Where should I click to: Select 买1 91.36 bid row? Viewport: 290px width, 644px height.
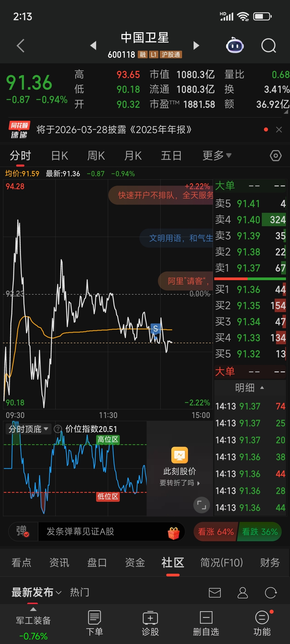tap(250, 290)
